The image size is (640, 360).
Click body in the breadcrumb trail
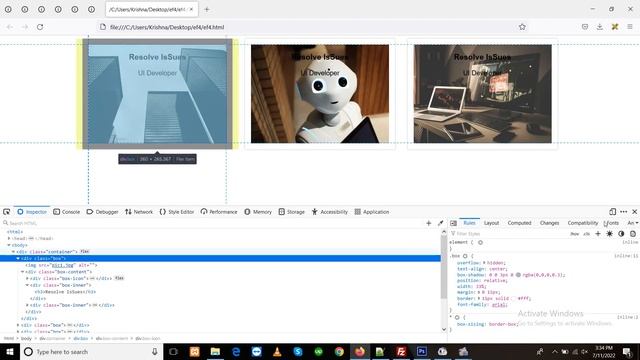pyautogui.click(x=26, y=339)
